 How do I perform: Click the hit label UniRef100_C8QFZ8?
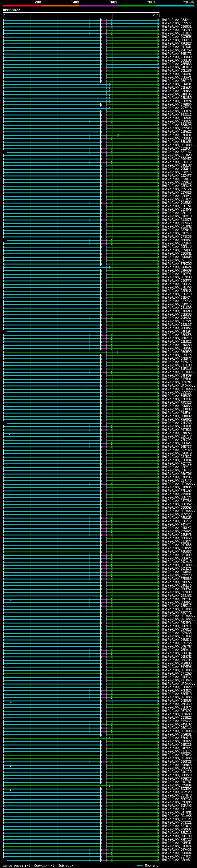177,761
